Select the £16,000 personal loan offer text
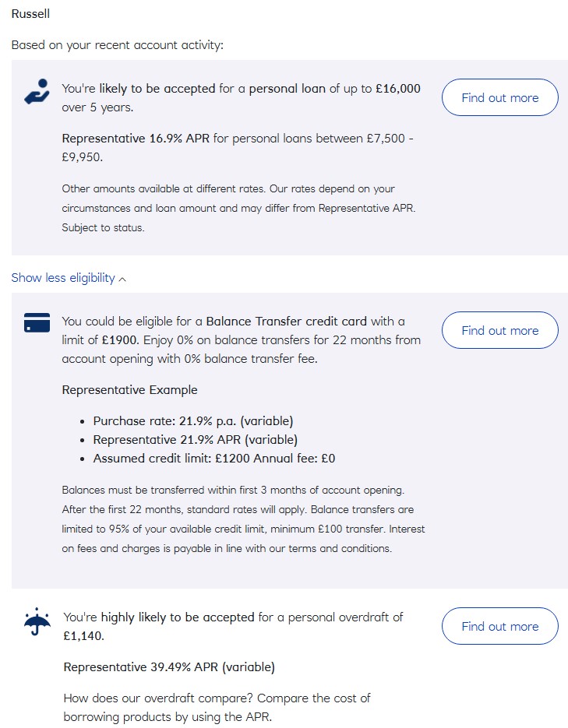 (241, 97)
